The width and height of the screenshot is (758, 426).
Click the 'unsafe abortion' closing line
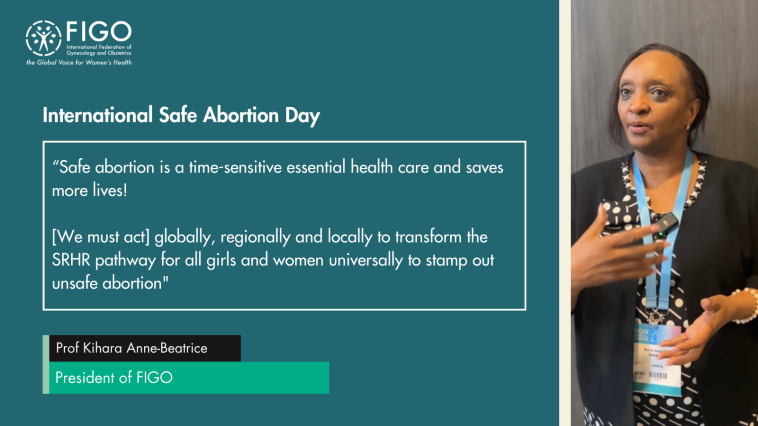point(110,283)
